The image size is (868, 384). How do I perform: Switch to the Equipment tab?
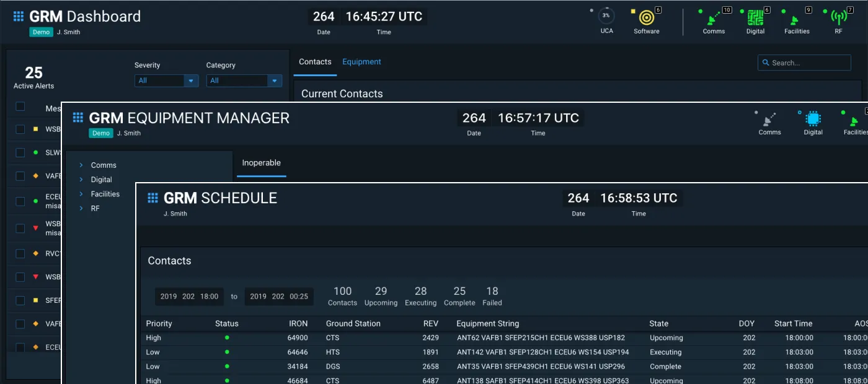tap(361, 61)
